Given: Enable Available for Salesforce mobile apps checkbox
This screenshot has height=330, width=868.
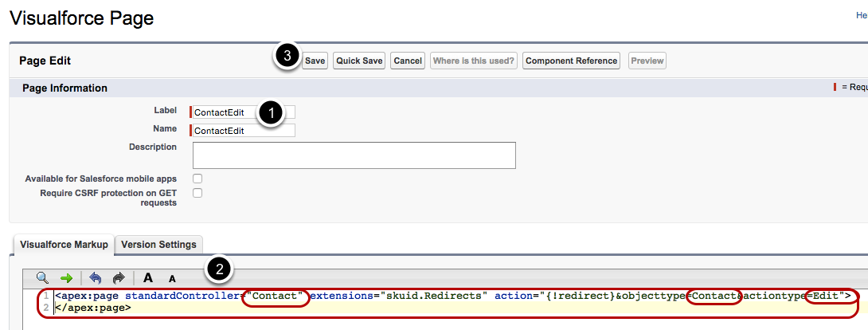Looking at the screenshot, I should tap(197, 179).
